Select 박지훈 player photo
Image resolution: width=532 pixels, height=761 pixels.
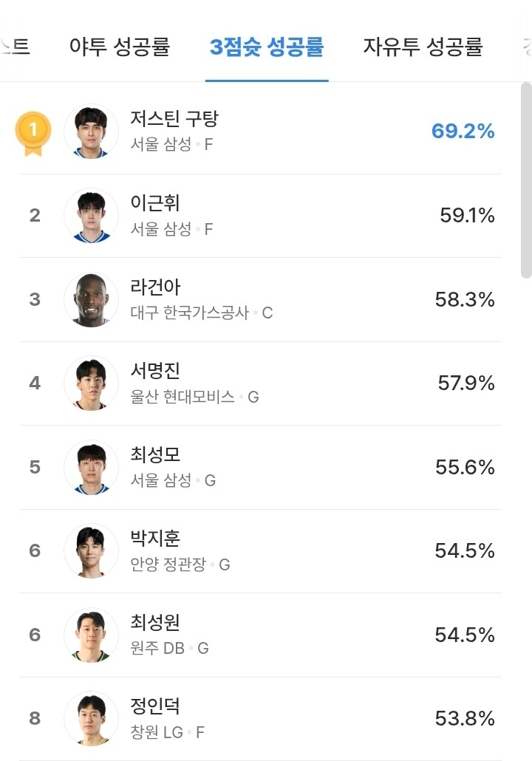point(91,551)
